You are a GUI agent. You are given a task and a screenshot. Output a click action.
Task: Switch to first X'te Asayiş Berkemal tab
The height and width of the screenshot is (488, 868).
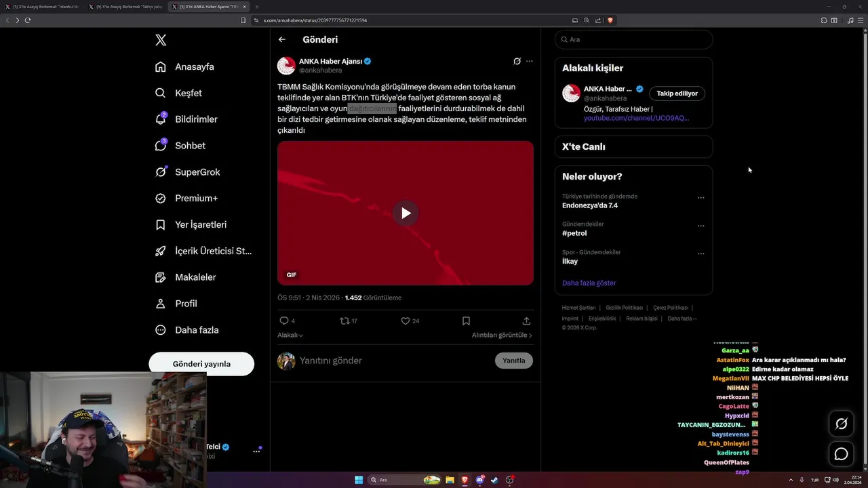click(43, 7)
